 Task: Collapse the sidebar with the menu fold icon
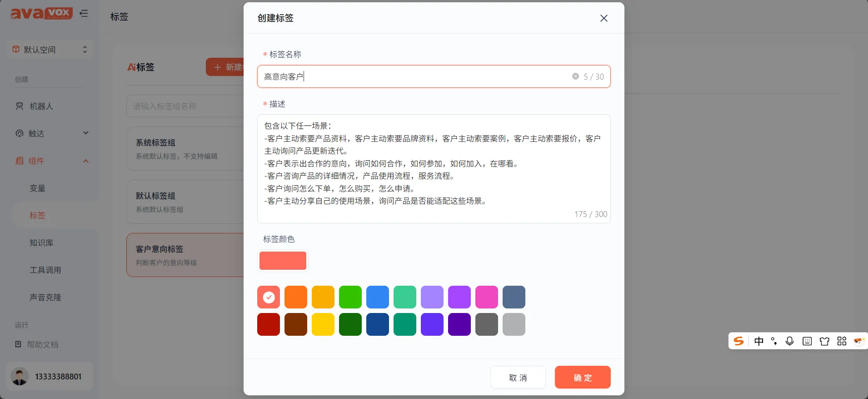[84, 14]
